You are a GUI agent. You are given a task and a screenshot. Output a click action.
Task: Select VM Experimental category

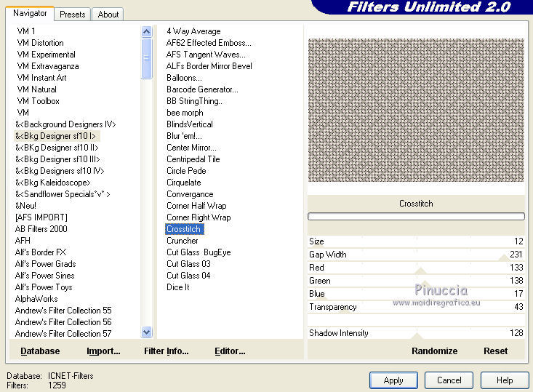pyautogui.click(x=47, y=55)
